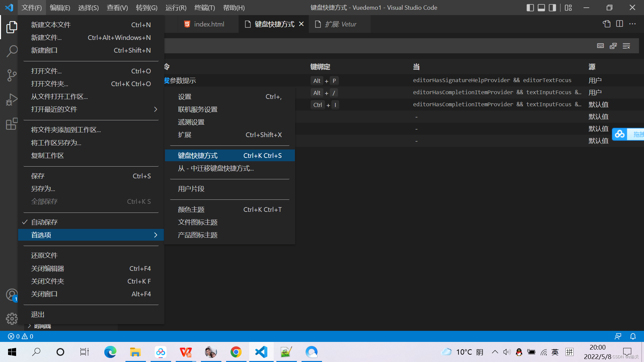Open clock and date in taskbar
644x362 pixels.
tap(597, 352)
